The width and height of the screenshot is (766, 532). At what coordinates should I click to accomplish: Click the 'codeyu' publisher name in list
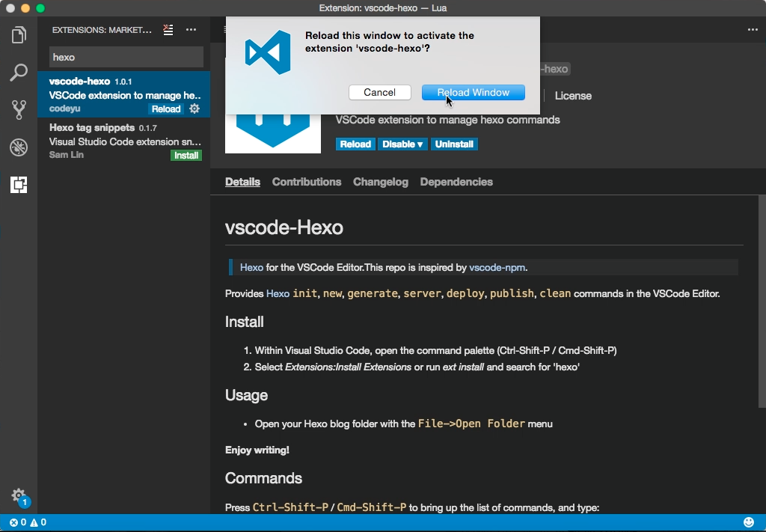[x=64, y=108]
